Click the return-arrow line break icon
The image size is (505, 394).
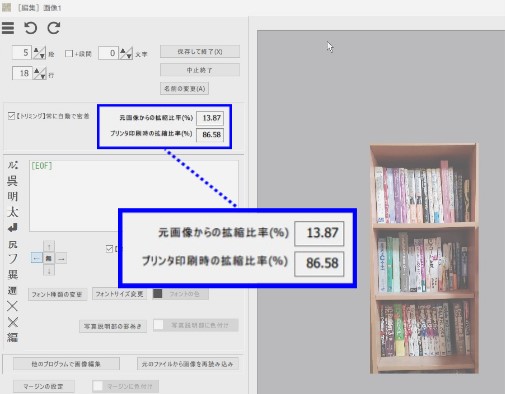click(13, 228)
